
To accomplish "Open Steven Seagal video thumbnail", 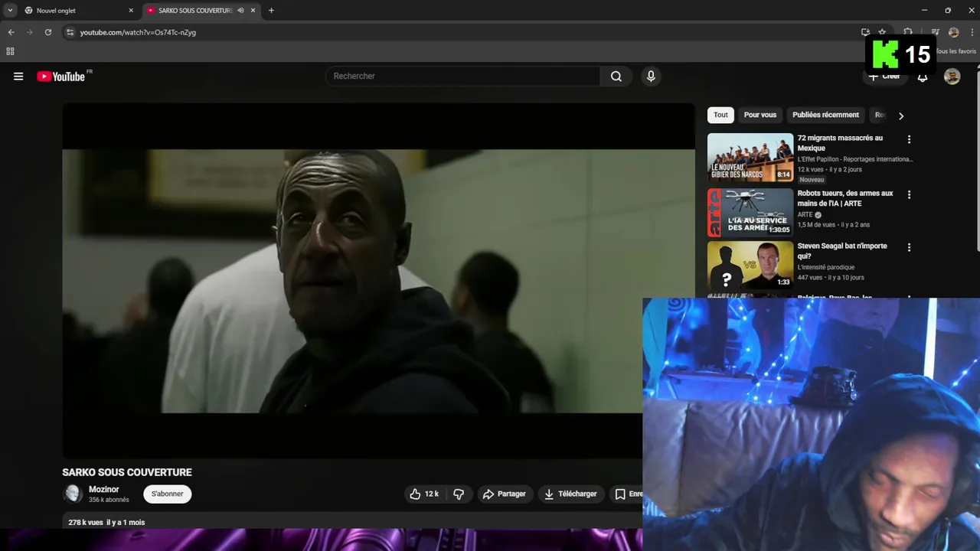I will (x=750, y=266).
